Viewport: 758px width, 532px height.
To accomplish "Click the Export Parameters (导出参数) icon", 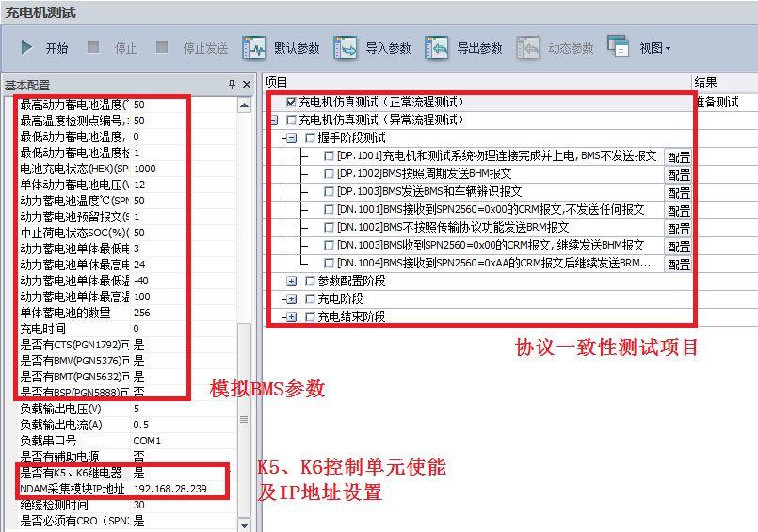I will (x=437, y=48).
